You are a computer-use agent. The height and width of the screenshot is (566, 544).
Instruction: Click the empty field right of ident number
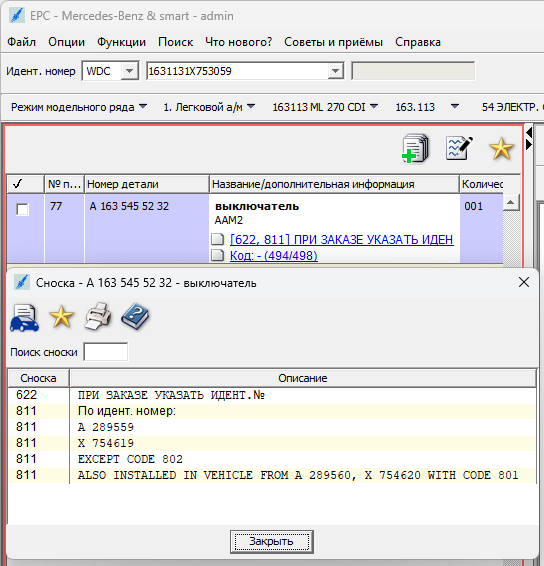(413, 71)
